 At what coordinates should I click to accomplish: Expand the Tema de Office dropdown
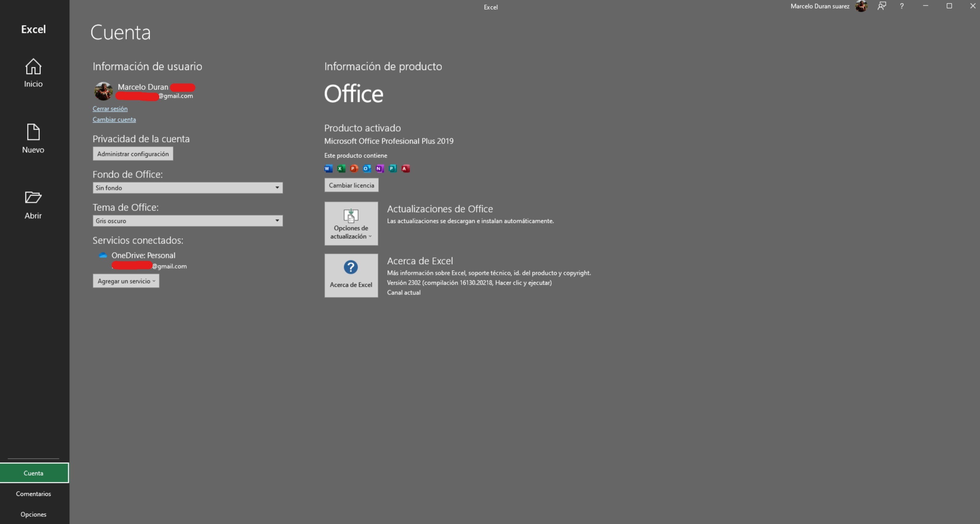click(277, 221)
